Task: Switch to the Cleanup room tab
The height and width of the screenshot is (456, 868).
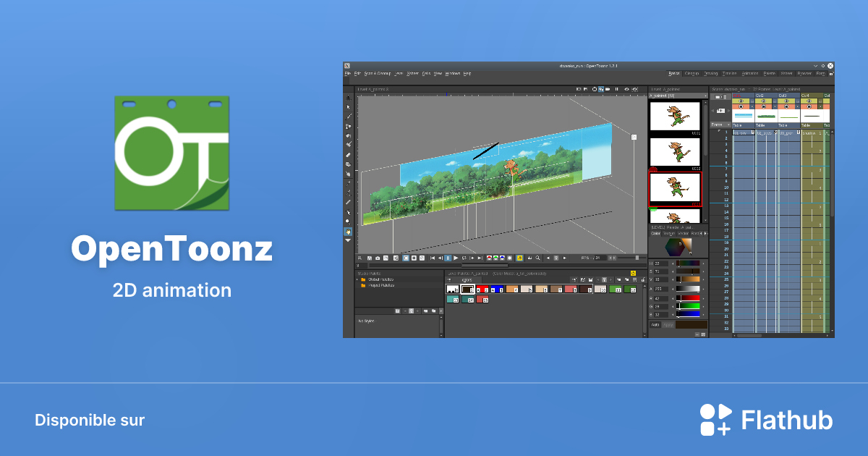Action: (x=693, y=72)
